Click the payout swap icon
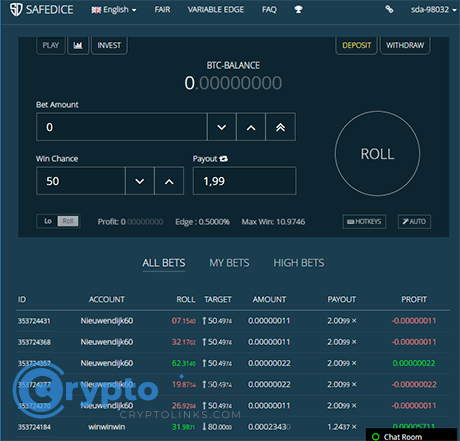 point(224,159)
